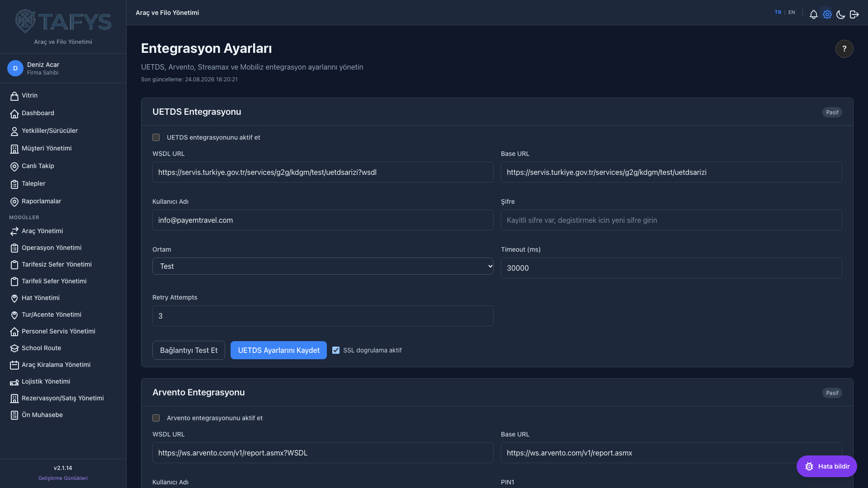The width and height of the screenshot is (868, 488).
Task: Click the UETDS Kullanıcı Adı field
Action: [323, 220]
